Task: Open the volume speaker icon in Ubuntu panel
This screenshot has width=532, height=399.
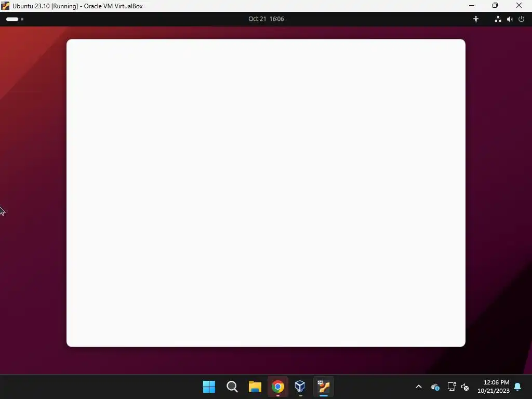Action: 510,19
